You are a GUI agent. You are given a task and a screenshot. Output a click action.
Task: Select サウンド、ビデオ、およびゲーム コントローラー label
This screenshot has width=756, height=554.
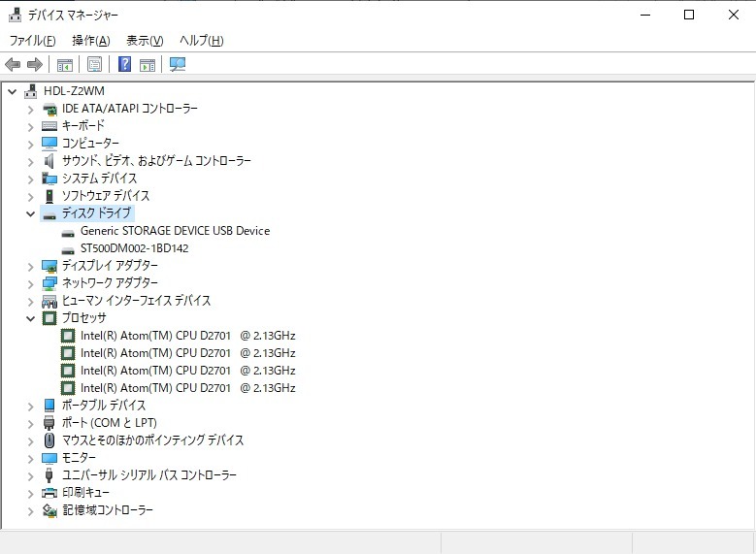[x=156, y=160]
